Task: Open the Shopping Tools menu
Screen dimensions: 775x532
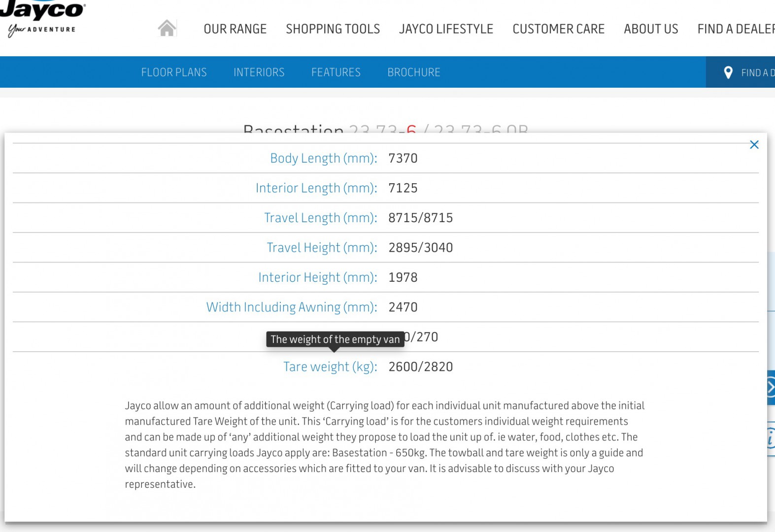Action: point(333,29)
